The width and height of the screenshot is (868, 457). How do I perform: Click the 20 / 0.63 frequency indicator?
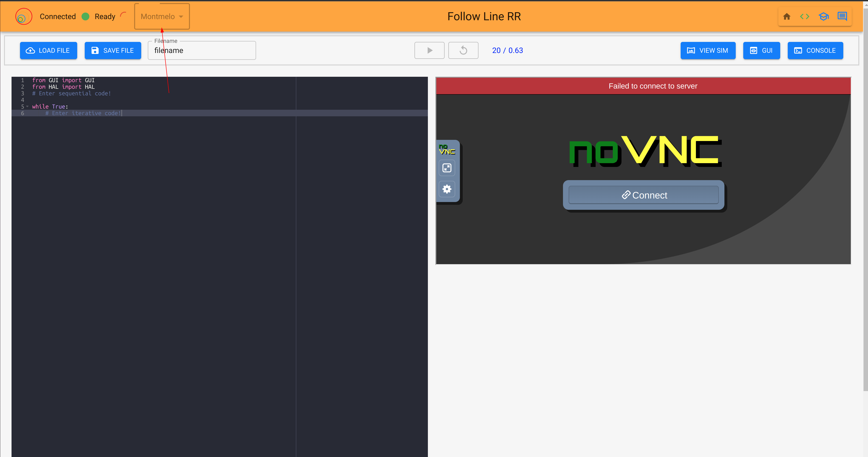click(x=507, y=50)
